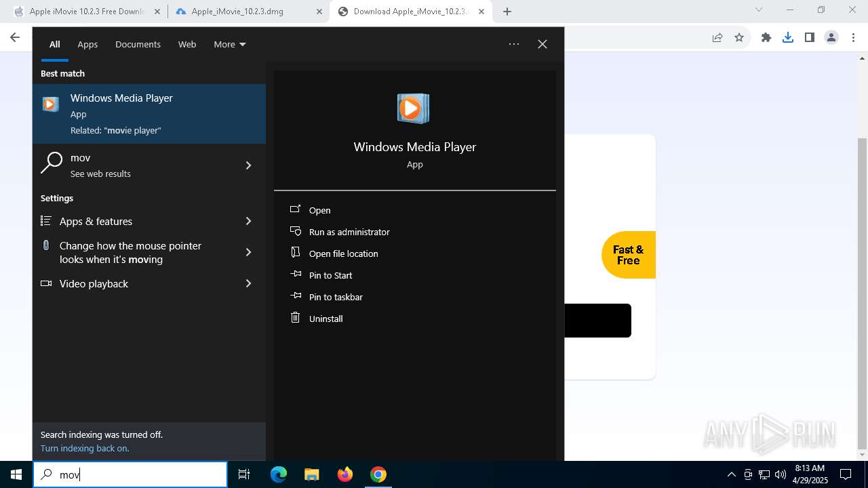Open Chrome's tab search dropdown arrow

point(759,9)
